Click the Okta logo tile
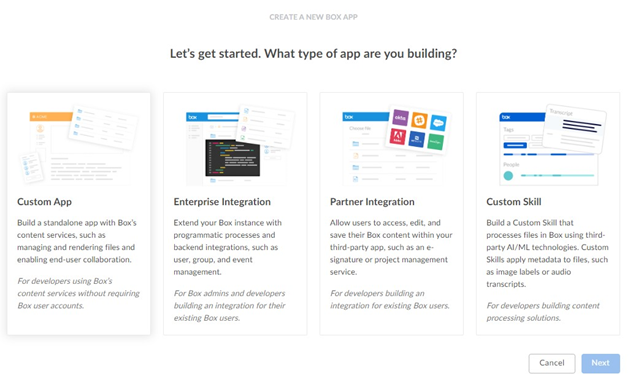Viewport: 641px width, 387px height. [x=400, y=118]
